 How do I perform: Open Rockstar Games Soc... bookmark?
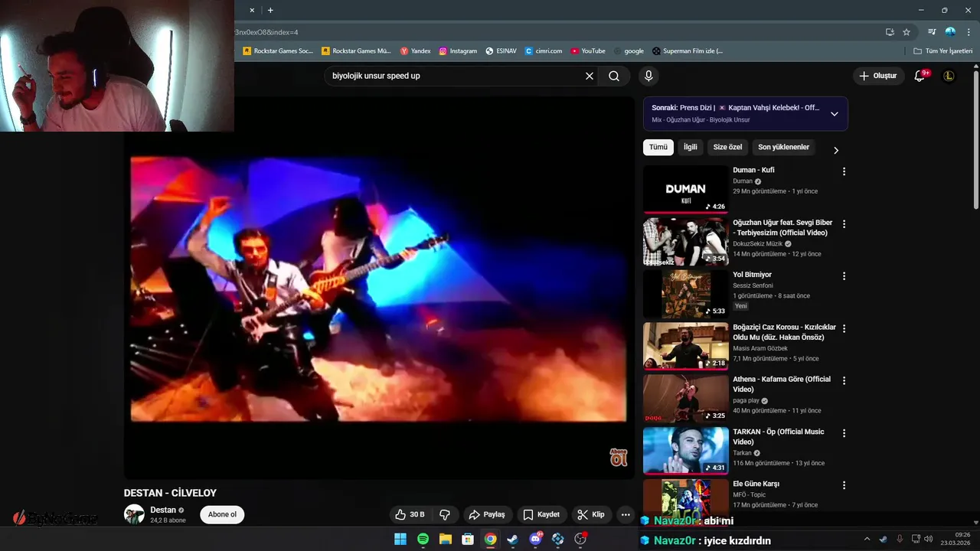click(278, 51)
